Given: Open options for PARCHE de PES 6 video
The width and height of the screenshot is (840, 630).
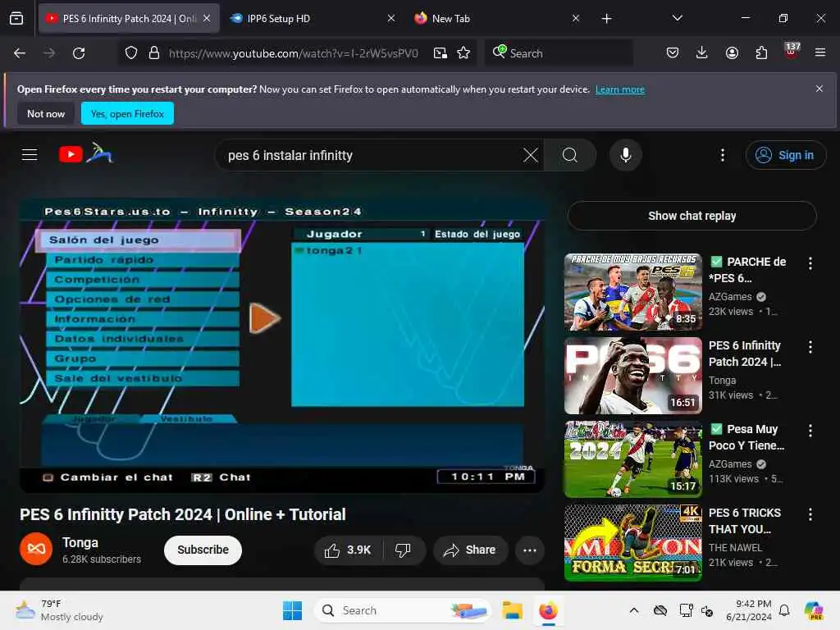Looking at the screenshot, I should (810, 263).
